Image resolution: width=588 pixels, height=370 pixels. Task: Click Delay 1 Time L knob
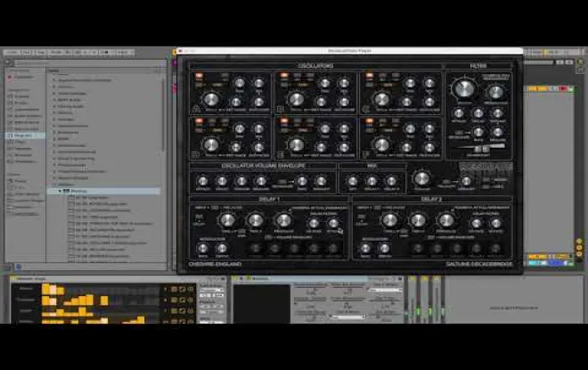pyautogui.click(x=227, y=220)
